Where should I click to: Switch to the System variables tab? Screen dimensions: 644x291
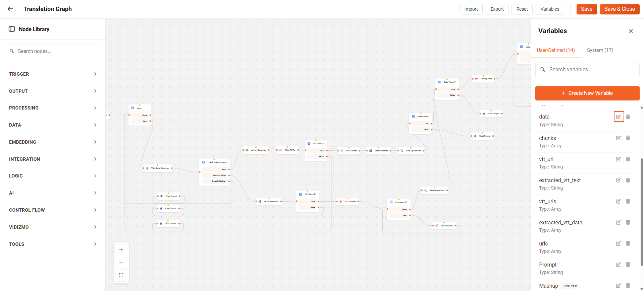(600, 50)
